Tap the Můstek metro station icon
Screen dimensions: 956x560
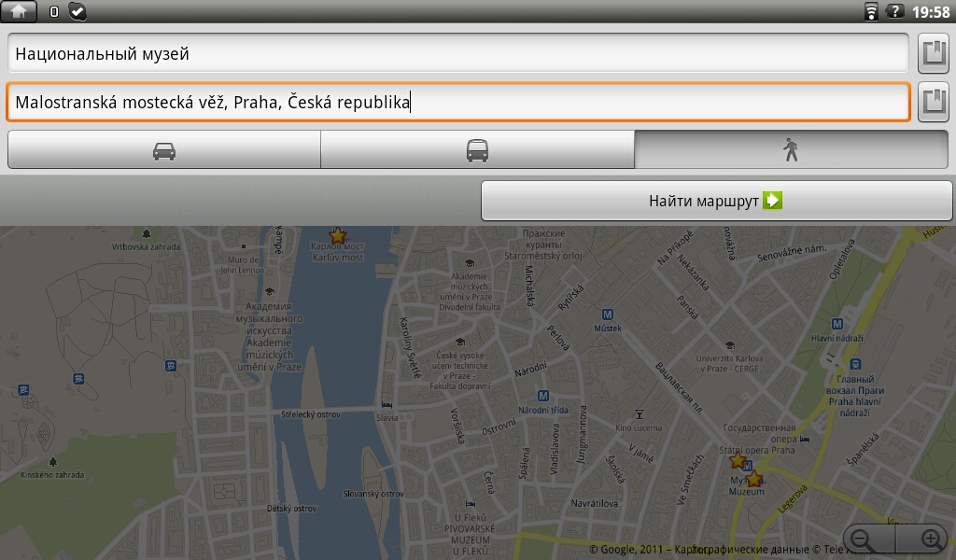(607, 315)
